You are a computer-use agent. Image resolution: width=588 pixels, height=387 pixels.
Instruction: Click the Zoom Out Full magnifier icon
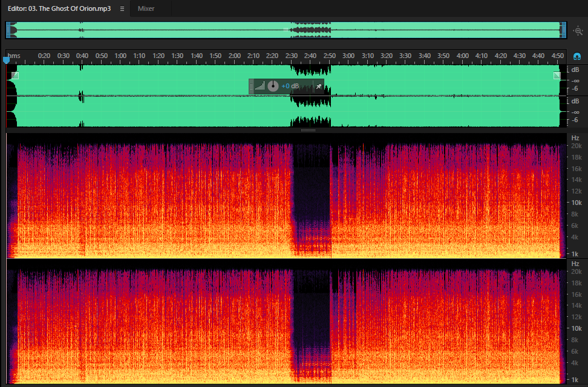(x=578, y=31)
